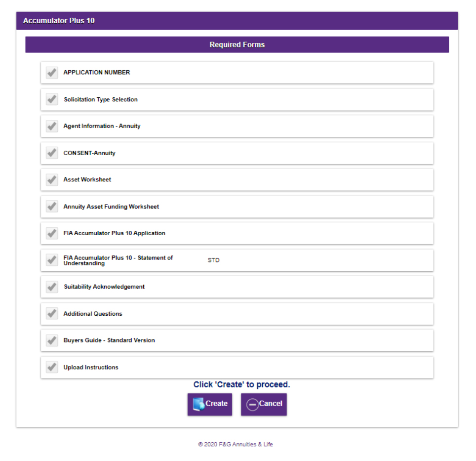This screenshot has height=461, width=476.
Task: Click the Cancel button
Action: click(263, 404)
